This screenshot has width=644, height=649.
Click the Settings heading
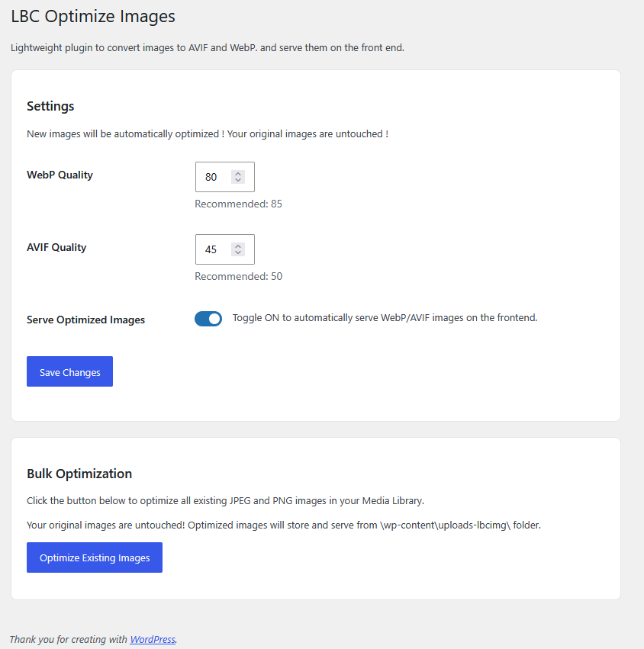tap(50, 106)
